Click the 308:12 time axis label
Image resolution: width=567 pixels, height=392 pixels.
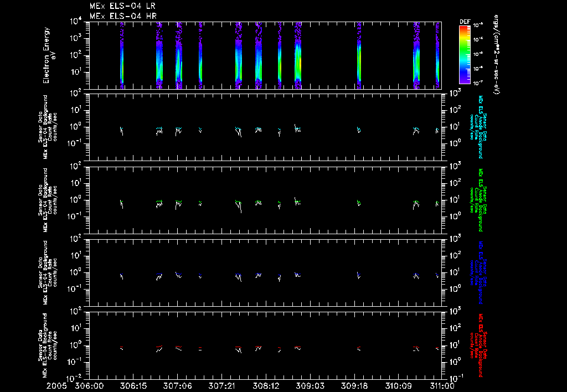click(x=266, y=386)
